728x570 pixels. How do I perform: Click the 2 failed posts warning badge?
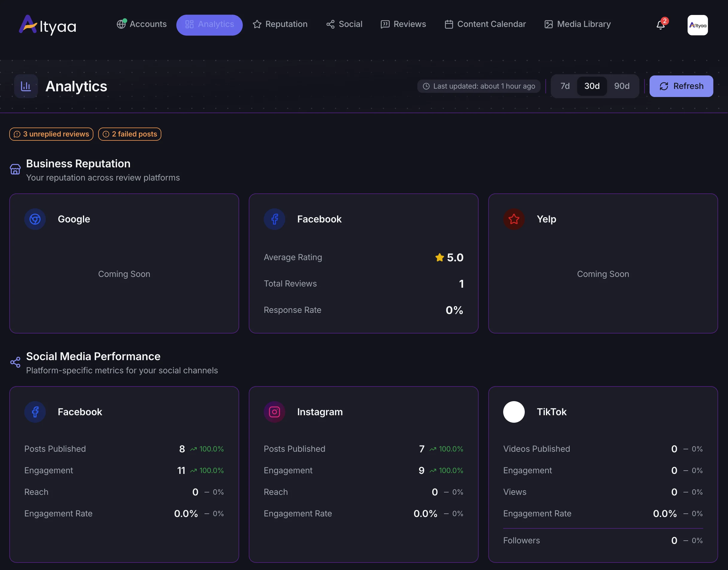pyautogui.click(x=129, y=134)
